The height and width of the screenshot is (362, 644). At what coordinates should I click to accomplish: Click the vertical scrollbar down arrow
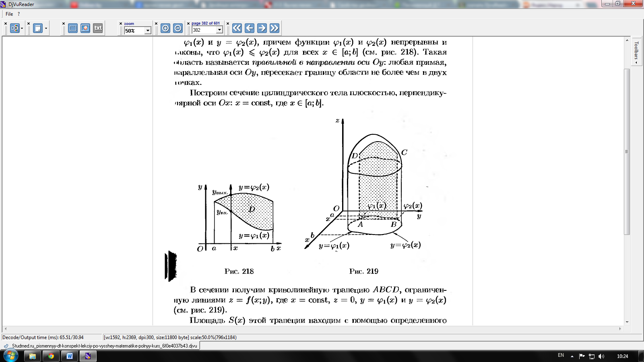[627, 322]
